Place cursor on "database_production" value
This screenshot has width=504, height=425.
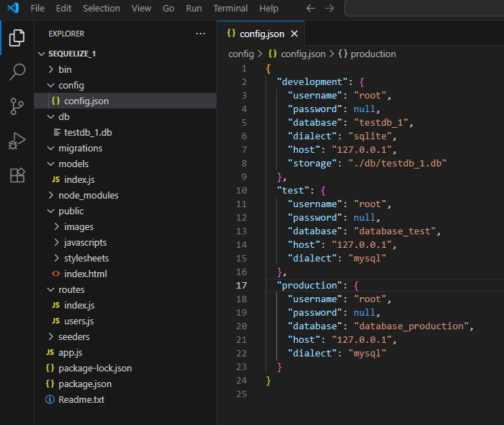[x=411, y=326]
